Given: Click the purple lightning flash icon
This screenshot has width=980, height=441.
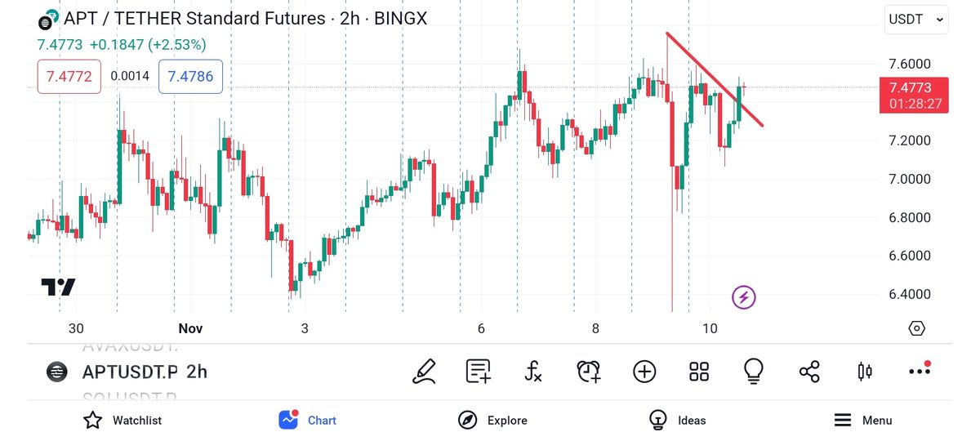Looking at the screenshot, I should click(743, 297).
